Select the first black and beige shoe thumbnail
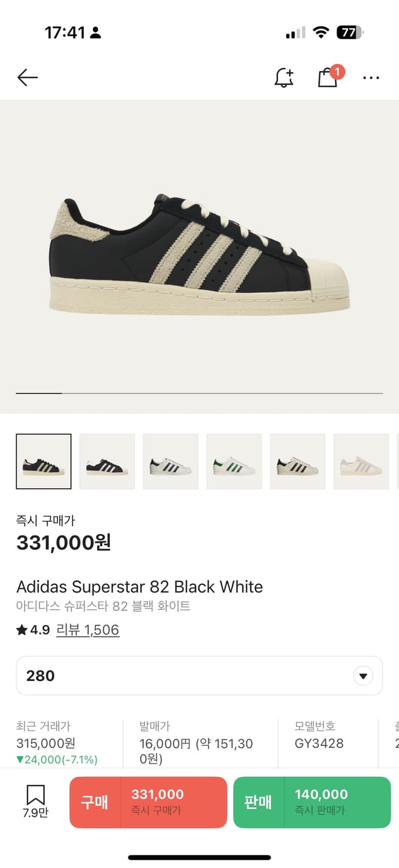 point(44,461)
